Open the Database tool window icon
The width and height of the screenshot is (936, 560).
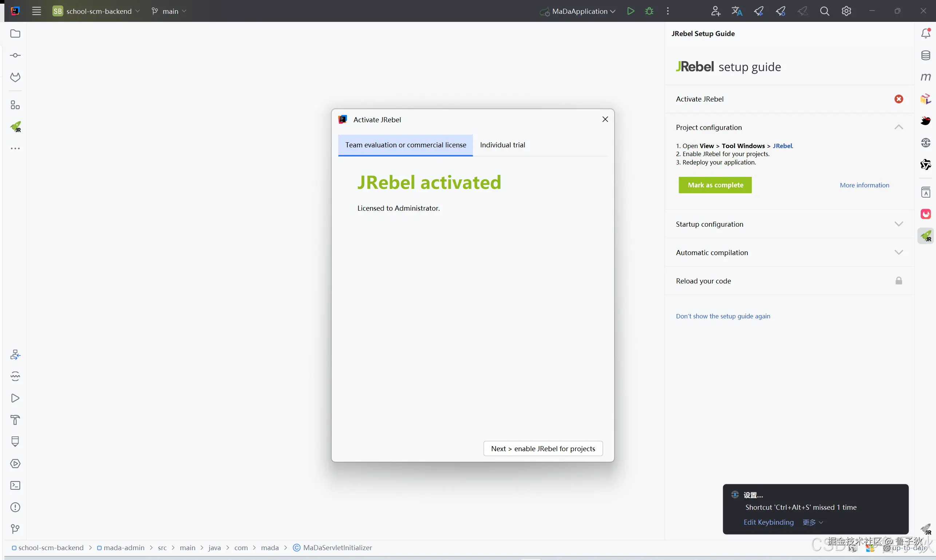[925, 55]
